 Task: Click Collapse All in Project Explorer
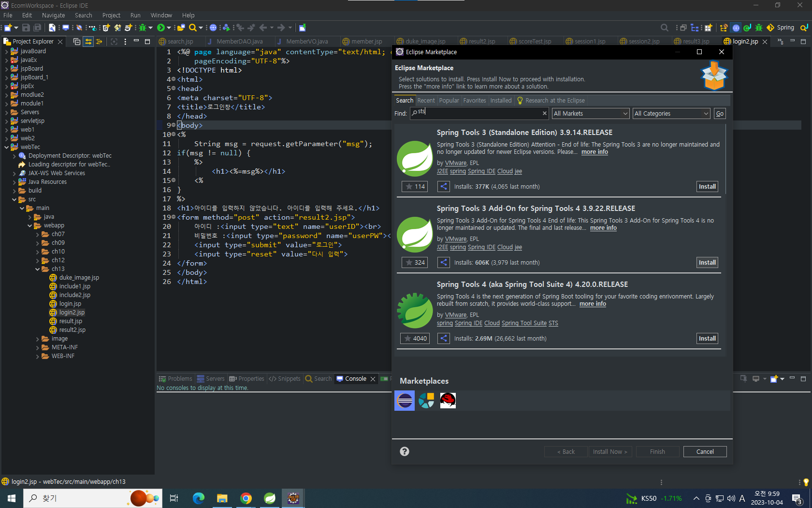tap(77, 42)
